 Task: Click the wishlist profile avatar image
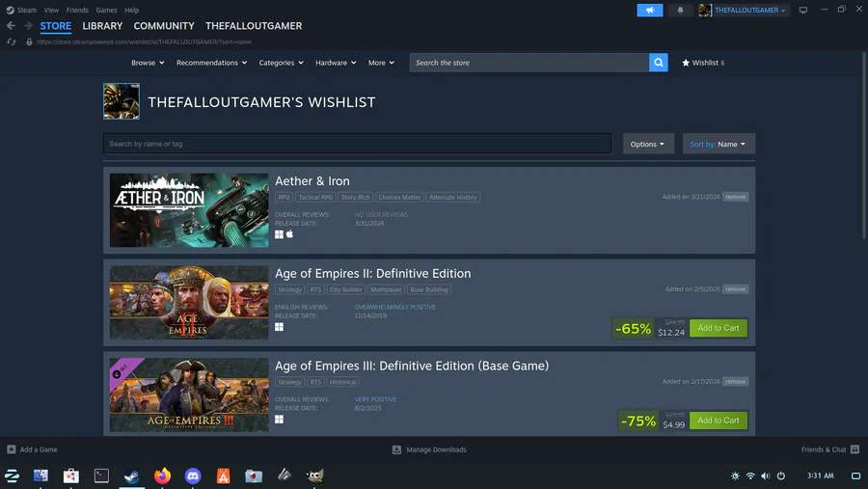click(122, 101)
